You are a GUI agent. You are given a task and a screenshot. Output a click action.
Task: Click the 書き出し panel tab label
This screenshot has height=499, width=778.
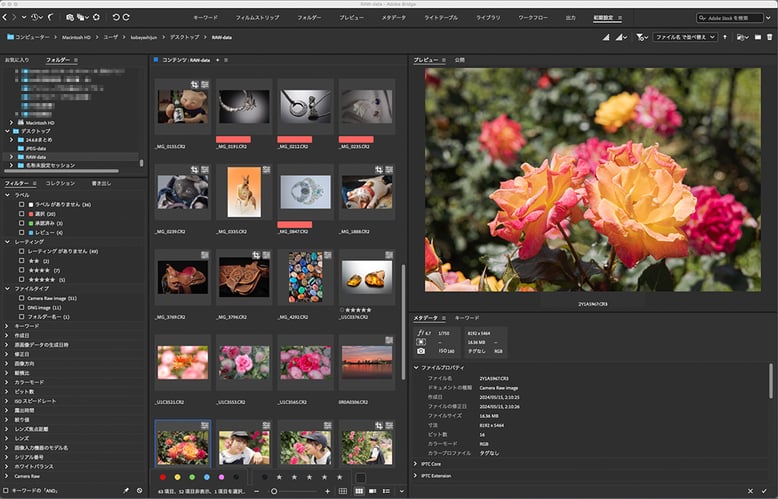point(102,184)
